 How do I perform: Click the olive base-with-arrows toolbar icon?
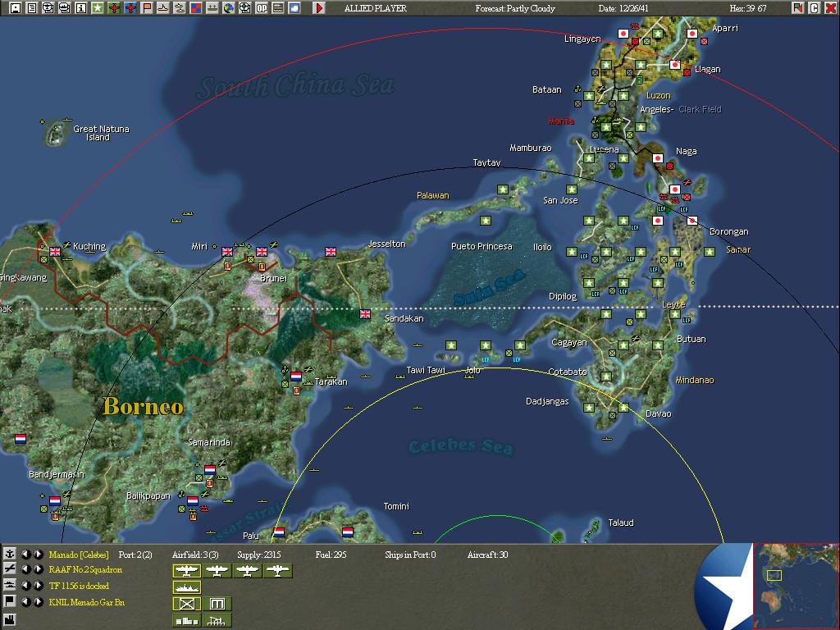[x=212, y=8]
